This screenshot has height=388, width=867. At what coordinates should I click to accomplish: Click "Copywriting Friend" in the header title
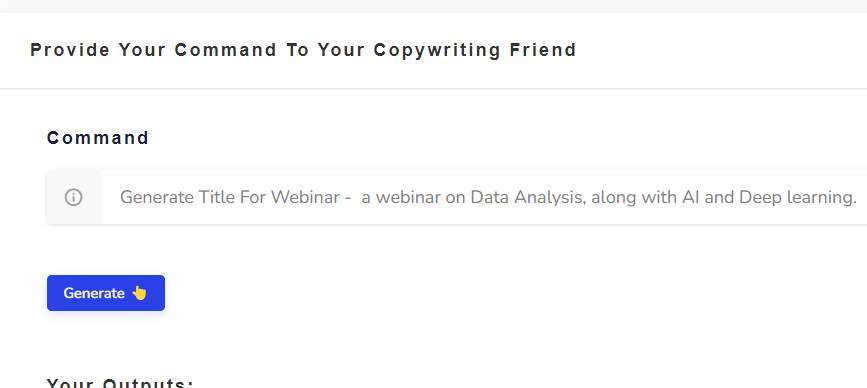point(475,50)
